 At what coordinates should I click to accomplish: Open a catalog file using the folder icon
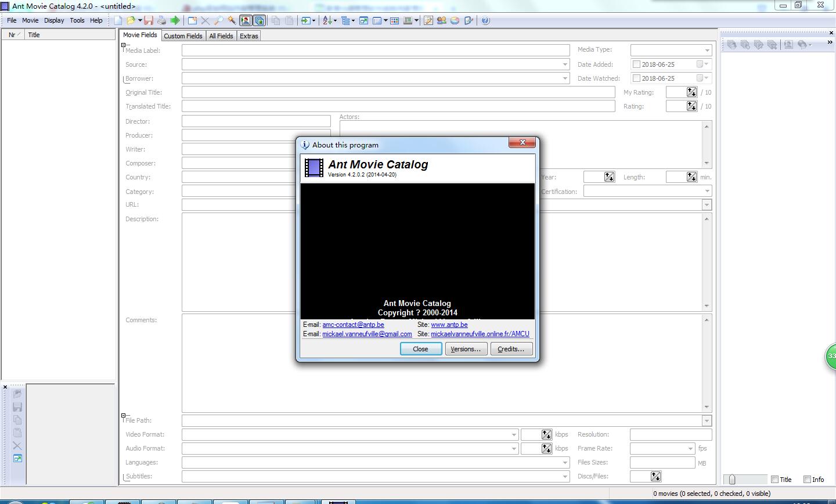click(131, 20)
